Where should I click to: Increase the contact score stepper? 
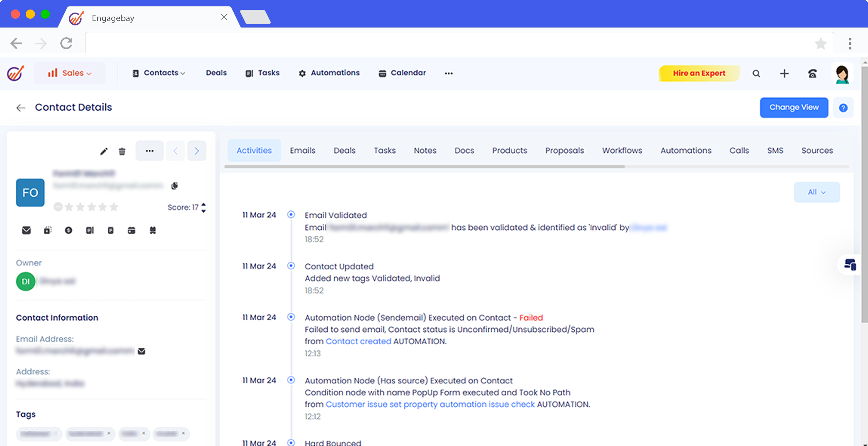[x=203, y=204]
